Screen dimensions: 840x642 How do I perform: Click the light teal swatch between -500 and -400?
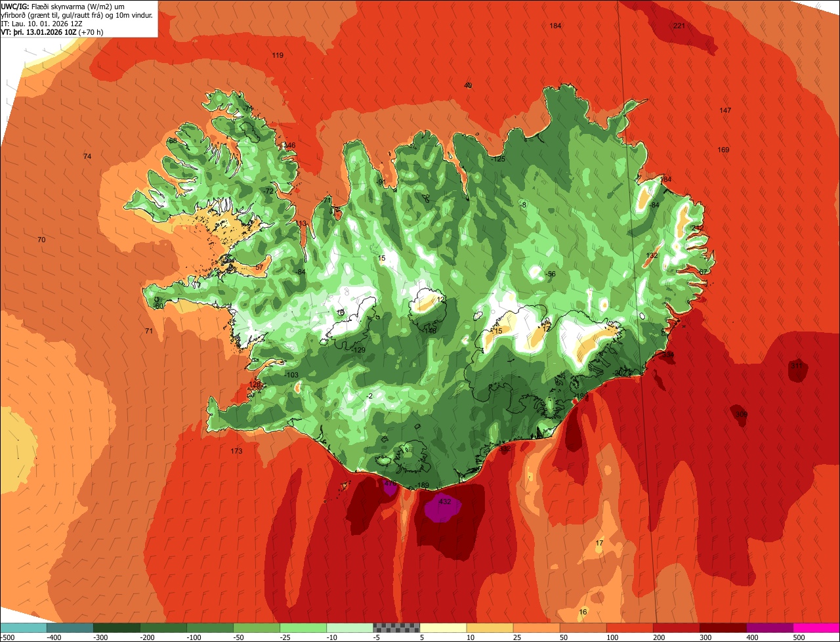pos(23,627)
